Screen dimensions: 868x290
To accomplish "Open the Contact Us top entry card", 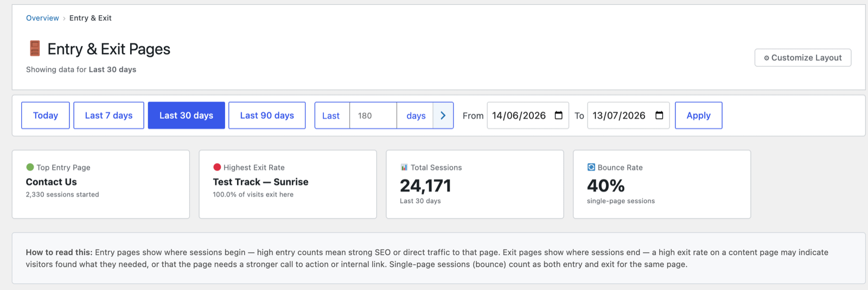I will (101, 184).
